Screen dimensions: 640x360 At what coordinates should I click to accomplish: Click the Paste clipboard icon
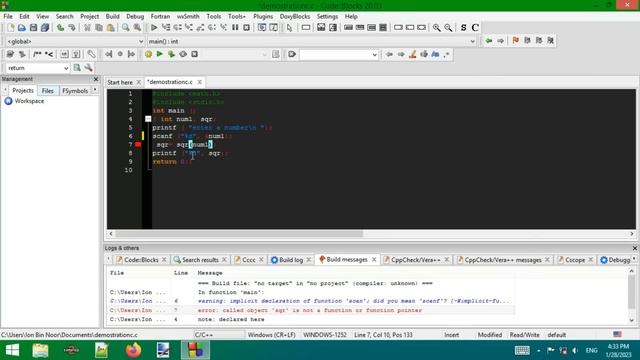(x=111, y=28)
